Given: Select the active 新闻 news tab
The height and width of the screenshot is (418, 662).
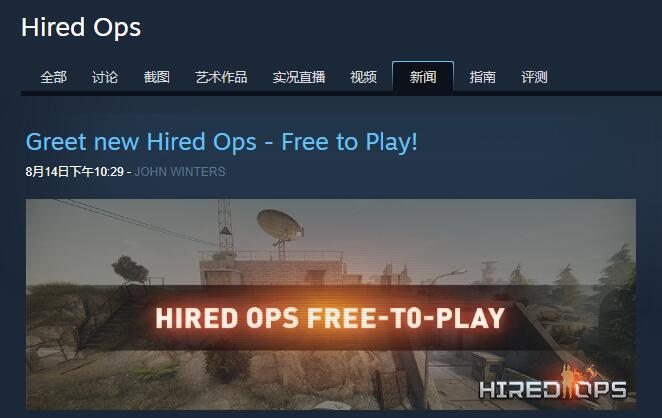Looking at the screenshot, I should point(423,76).
